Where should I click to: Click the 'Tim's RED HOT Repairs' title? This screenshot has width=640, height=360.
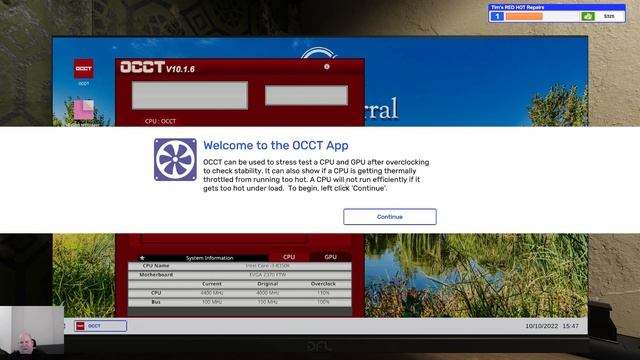click(x=517, y=7)
